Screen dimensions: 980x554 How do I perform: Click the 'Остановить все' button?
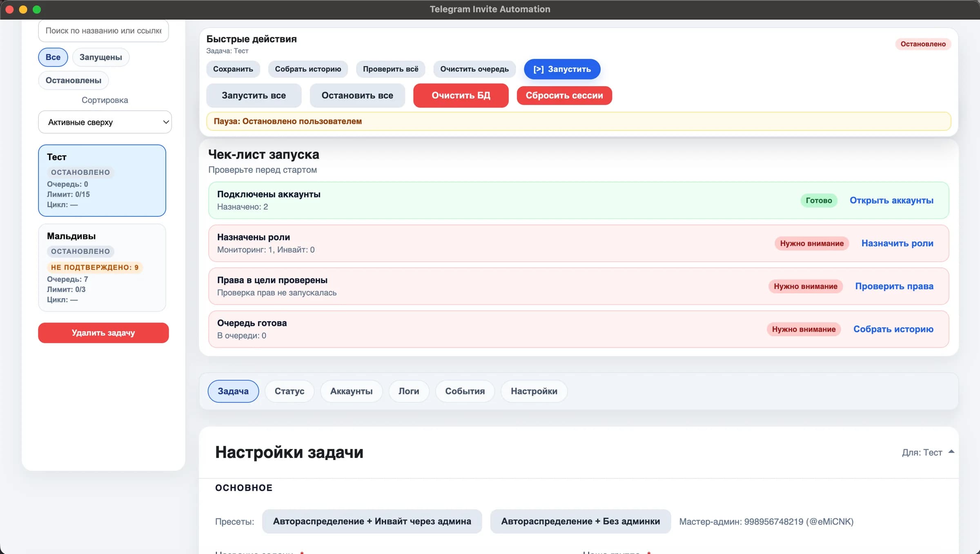pos(357,96)
